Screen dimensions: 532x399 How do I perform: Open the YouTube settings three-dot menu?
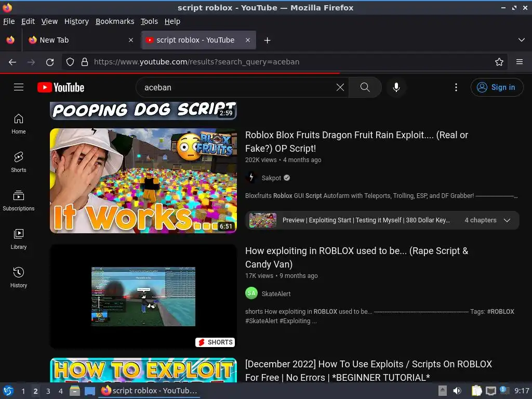pos(456,87)
